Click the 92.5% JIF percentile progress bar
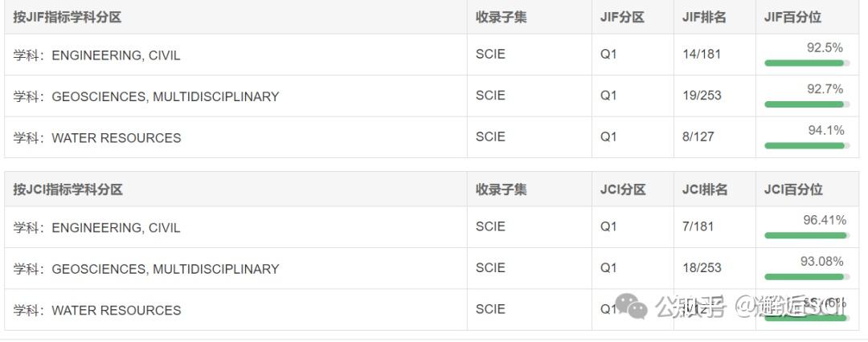This screenshot has height=342, width=868. (x=805, y=63)
